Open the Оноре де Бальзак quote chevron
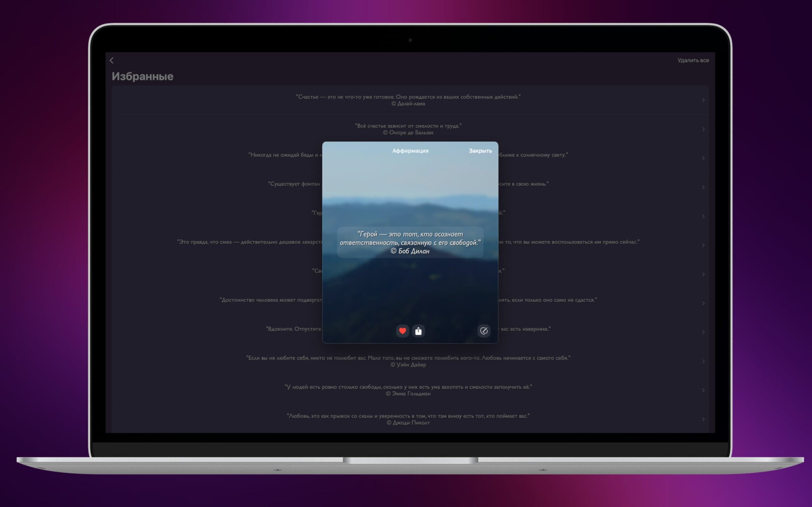Viewport: 812px width, 507px height. click(x=703, y=129)
